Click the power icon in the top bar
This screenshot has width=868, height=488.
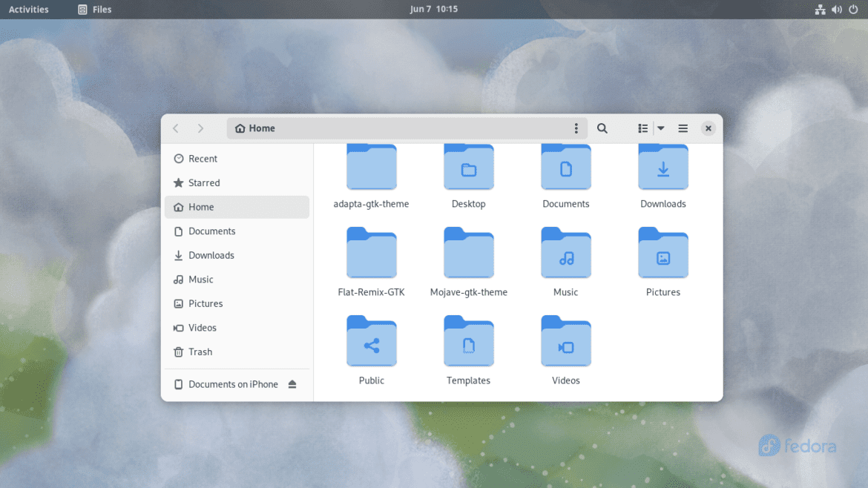[852, 9]
